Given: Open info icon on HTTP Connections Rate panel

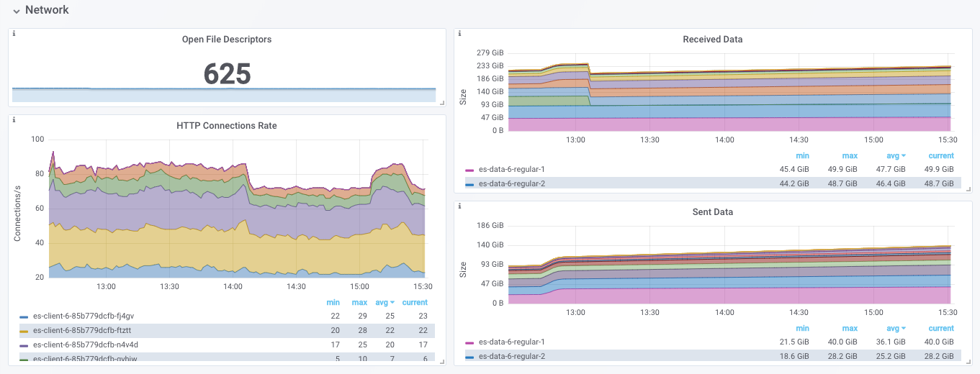Looking at the screenshot, I should pyautogui.click(x=14, y=120).
